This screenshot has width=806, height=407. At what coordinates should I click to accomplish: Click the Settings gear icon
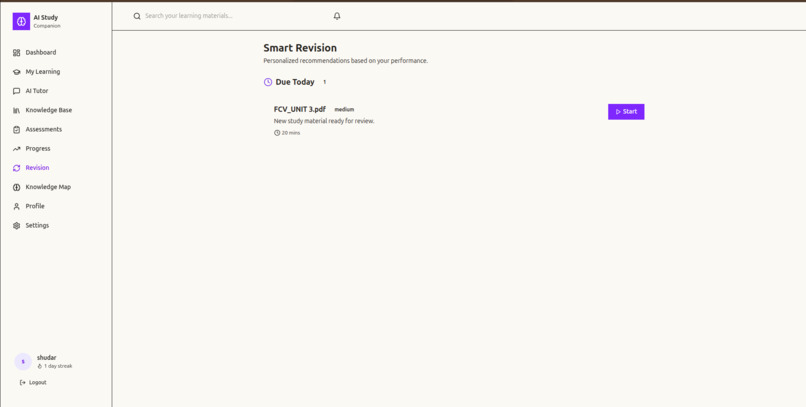coord(16,226)
